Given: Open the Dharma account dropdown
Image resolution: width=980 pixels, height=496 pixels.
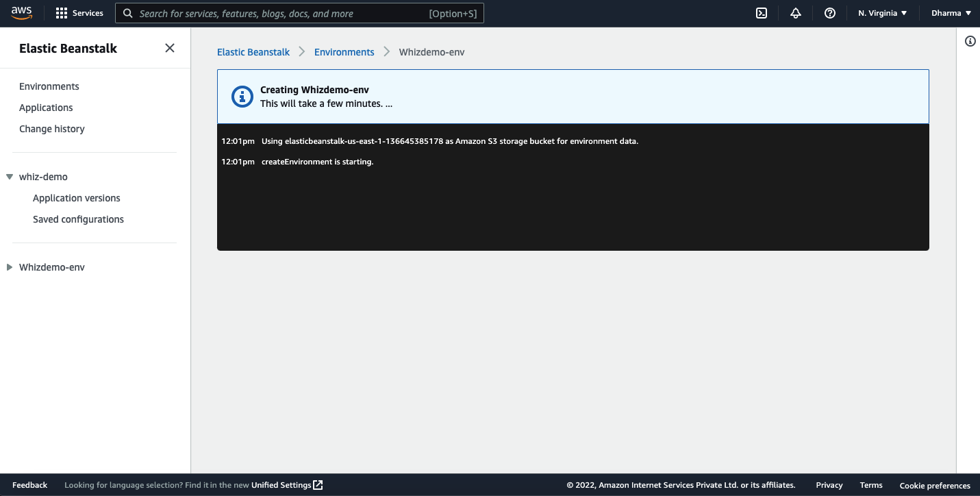Looking at the screenshot, I should 951,13.
